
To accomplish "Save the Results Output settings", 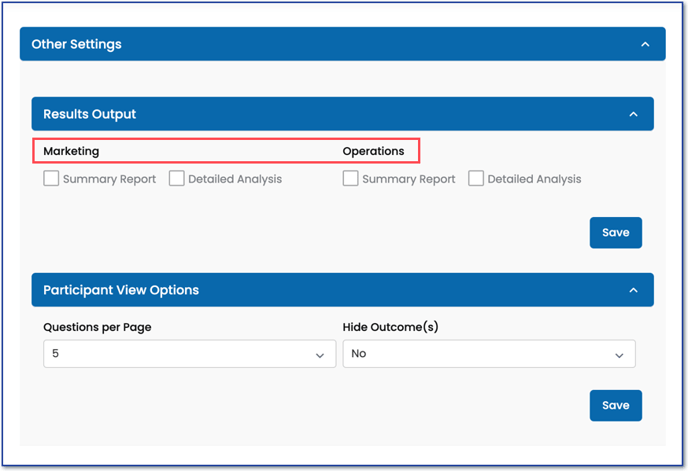I will tap(616, 233).
